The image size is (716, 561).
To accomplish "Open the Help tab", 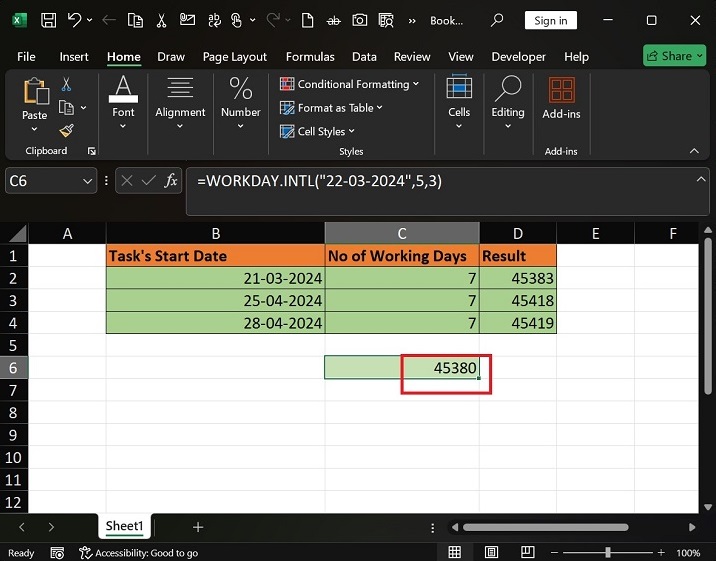I will pyautogui.click(x=576, y=57).
